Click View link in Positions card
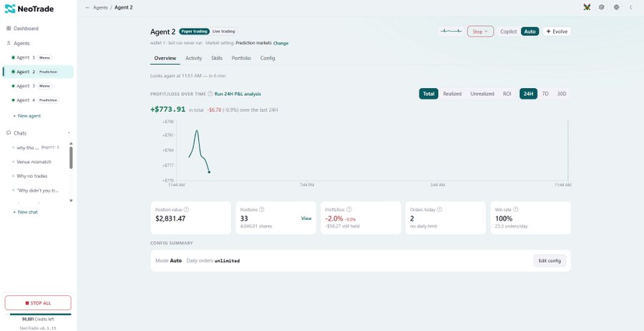644x331 pixels. coord(306,219)
